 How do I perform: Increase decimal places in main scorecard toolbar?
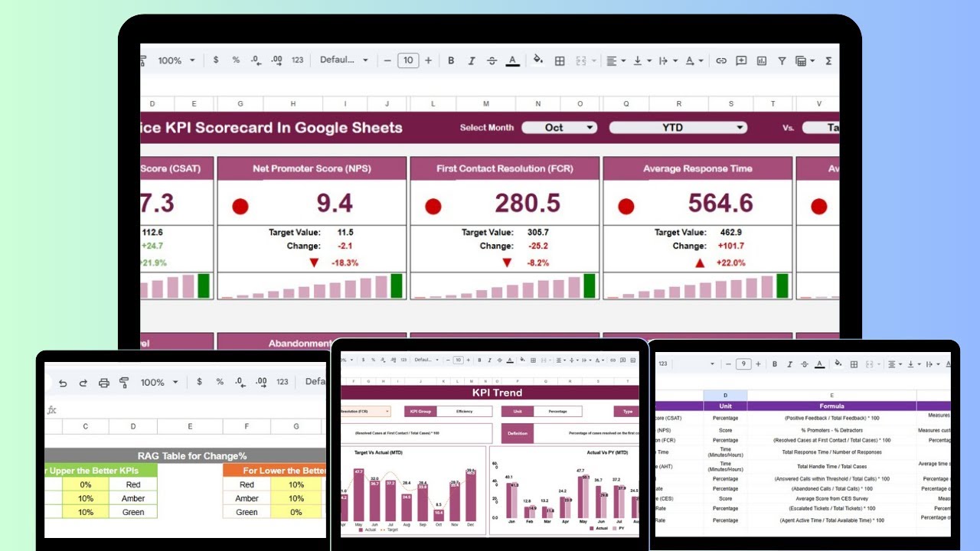pos(277,60)
